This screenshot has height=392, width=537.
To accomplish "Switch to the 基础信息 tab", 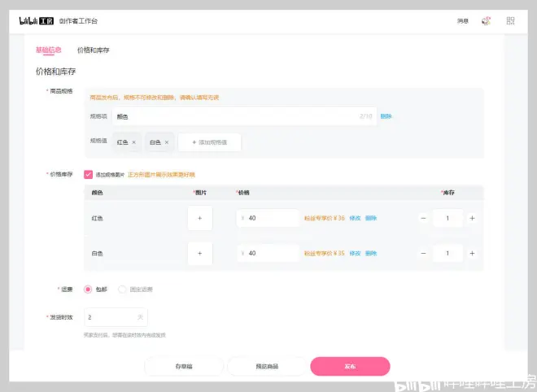I will (49, 50).
